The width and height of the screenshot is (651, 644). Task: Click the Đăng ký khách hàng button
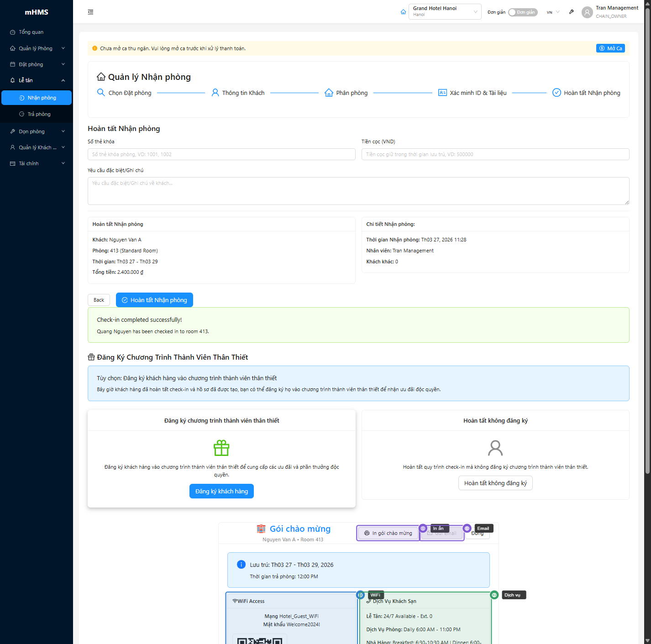tap(221, 491)
